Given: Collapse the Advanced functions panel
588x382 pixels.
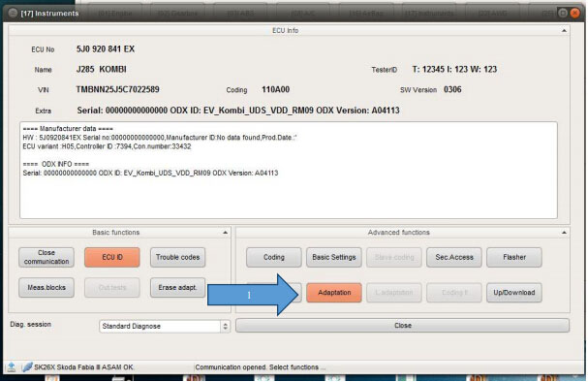Looking at the screenshot, I should (564, 233).
